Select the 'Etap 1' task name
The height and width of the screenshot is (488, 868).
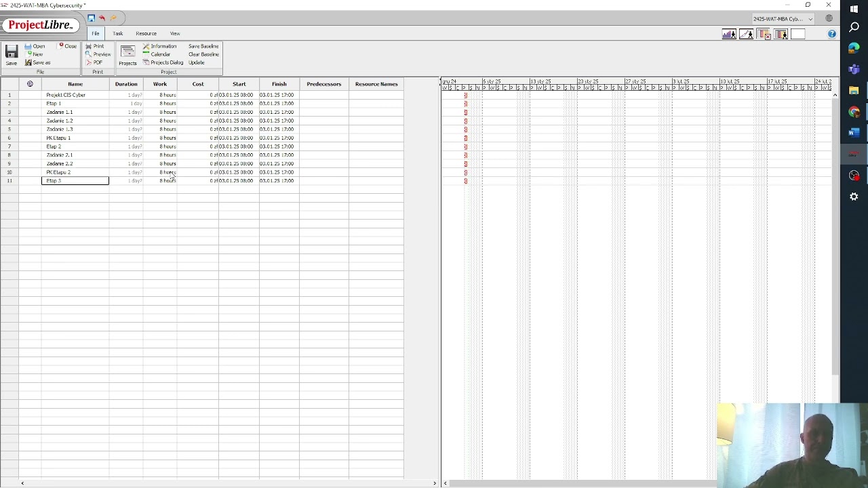54,104
